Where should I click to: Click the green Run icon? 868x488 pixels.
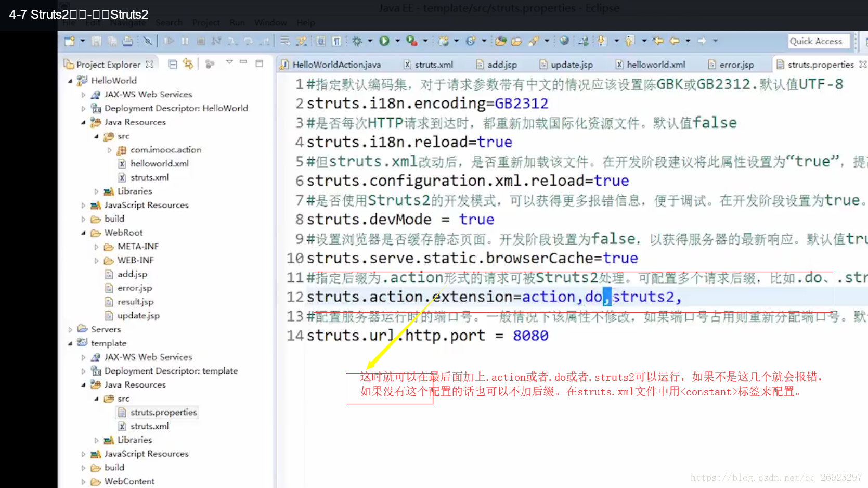click(384, 41)
